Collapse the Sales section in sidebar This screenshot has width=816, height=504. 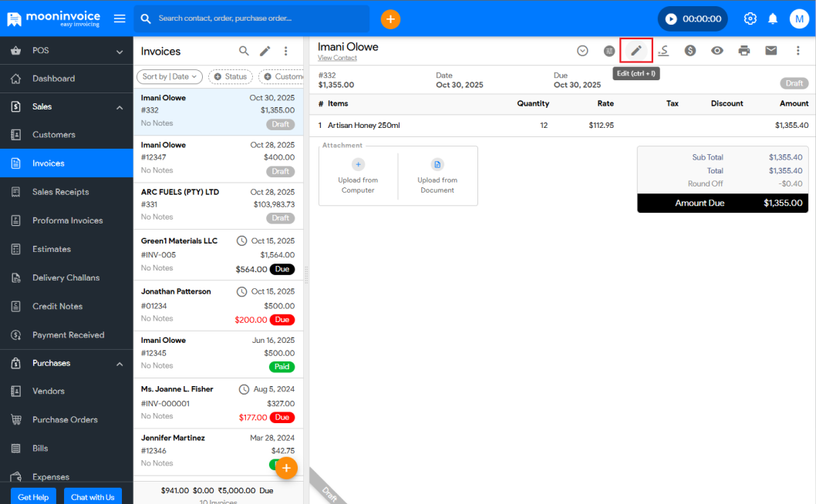[120, 107]
